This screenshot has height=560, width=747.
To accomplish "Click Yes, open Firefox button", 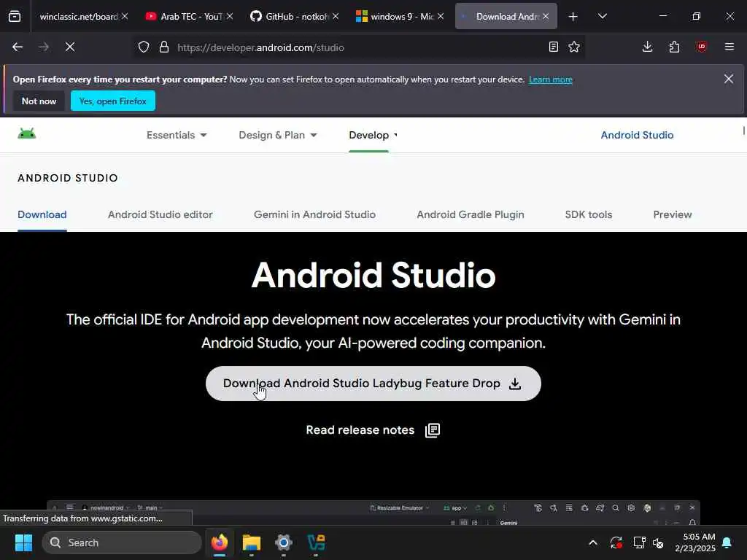I will (x=113, y=101).
